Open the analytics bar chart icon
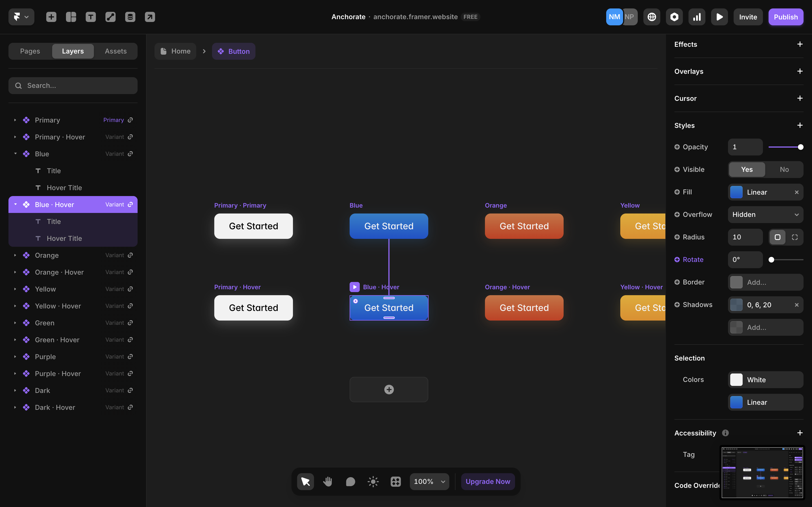812x507 pixels. click(x=697, y=17)
